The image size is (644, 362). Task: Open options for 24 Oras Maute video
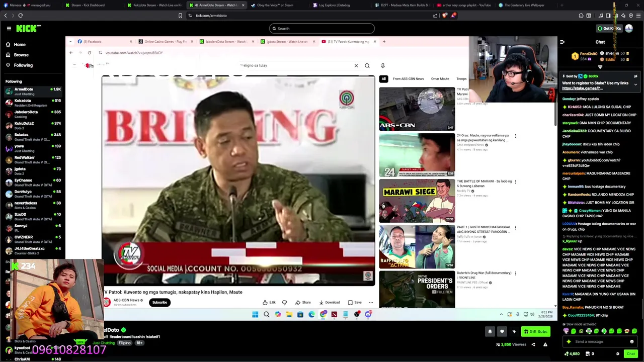pyautogui.click(x=515, y=136)
